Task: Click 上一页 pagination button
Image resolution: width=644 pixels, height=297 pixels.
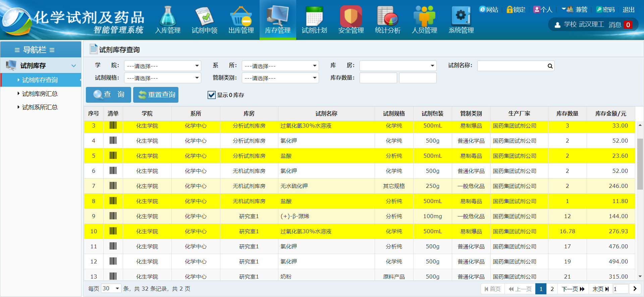Action: pyautogui.click(x=520, y=289)
